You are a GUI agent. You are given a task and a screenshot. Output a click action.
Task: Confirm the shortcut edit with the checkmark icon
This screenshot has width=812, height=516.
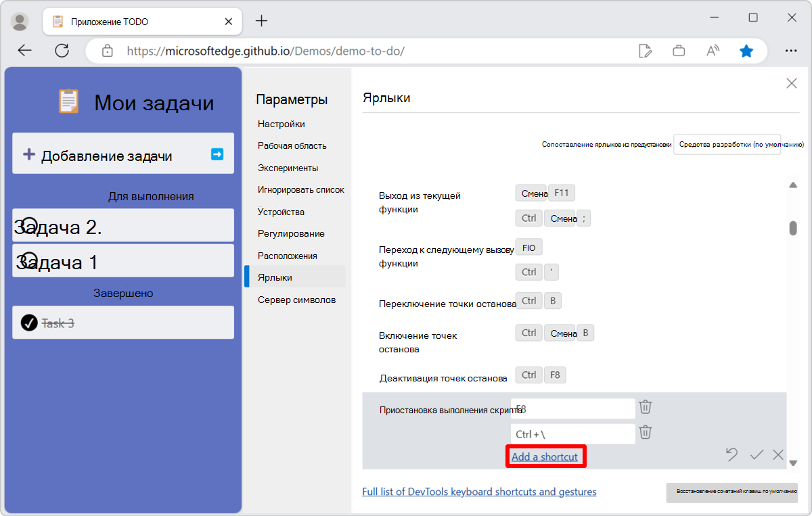pos(757,455)
